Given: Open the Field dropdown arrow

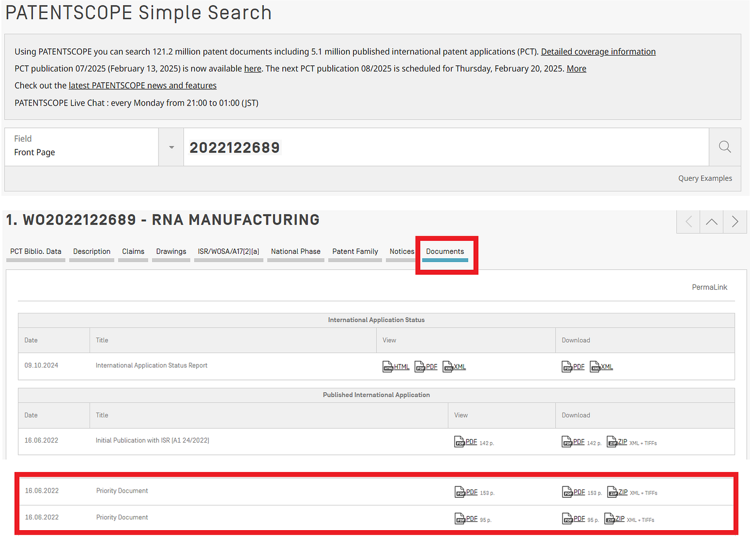Looking at the screenshot, I should coord(172,147).
